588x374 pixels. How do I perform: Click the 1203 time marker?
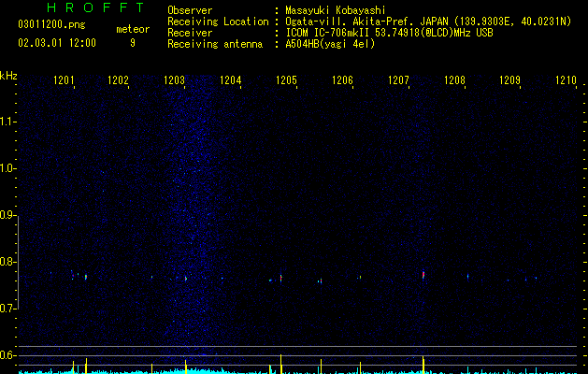175,80
